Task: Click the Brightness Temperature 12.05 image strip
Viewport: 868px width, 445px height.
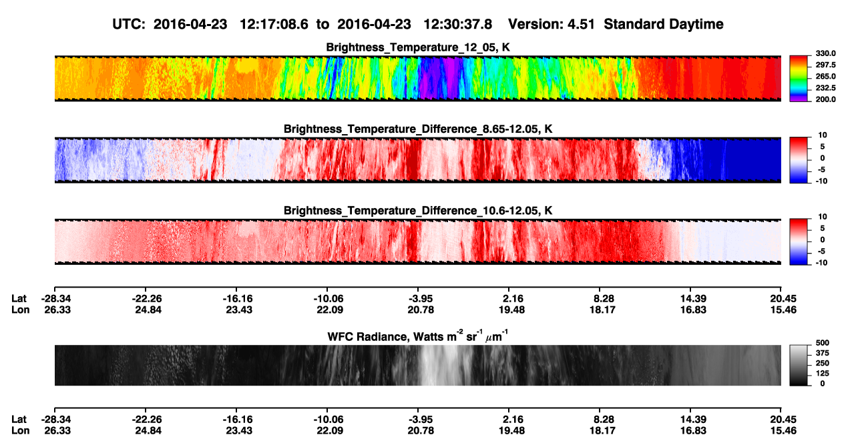Action: click(x=417, y=78)
